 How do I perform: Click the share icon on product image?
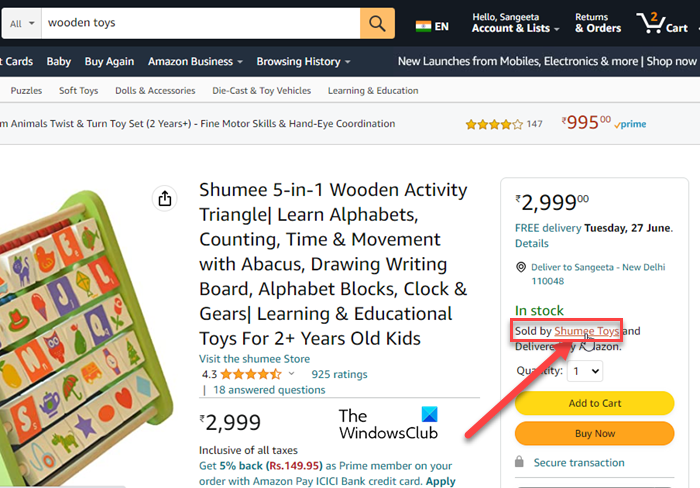pos(165,199)
